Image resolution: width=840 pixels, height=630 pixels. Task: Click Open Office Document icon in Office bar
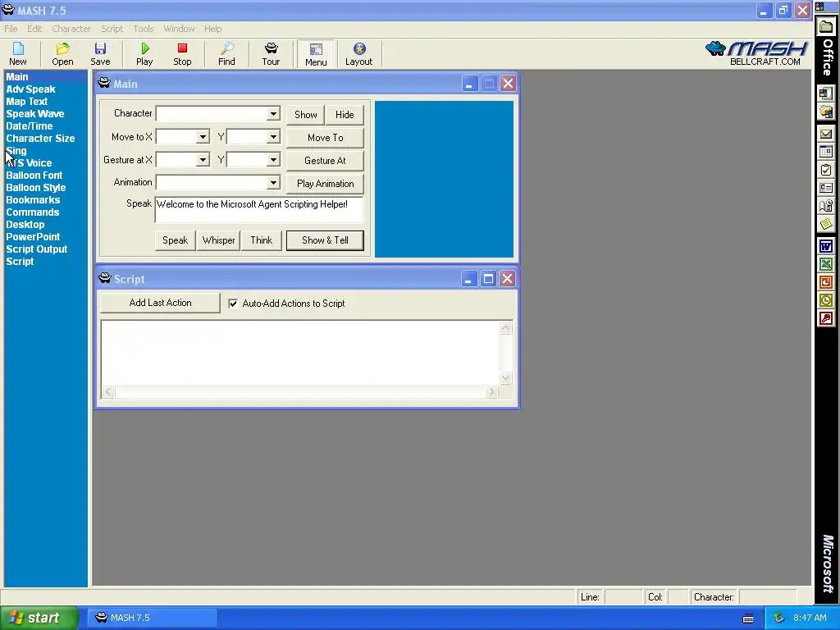tap(826, 112)
